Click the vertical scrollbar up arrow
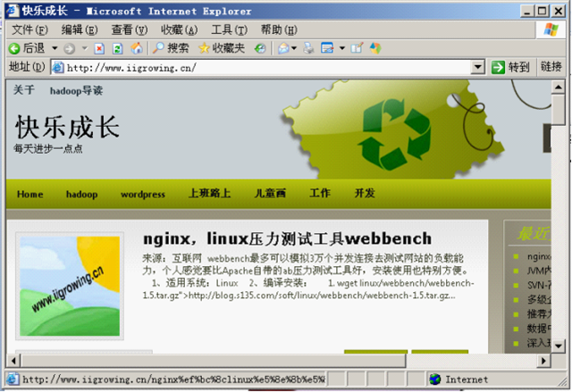Image resolution: width=572 pixels, height=392 pixels. [x=559, y=88]
